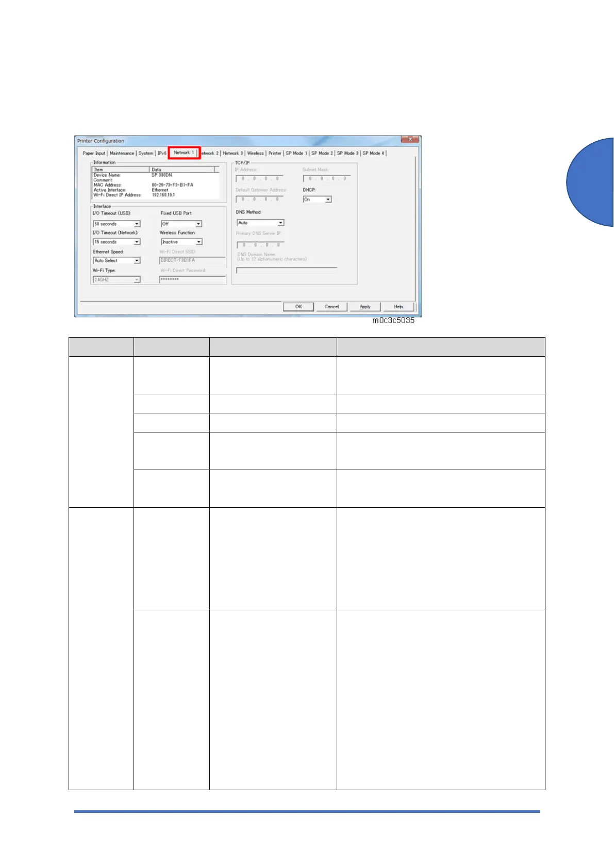Click the Apply button
This screenshot has height=868, width=614.
[365, 307]
